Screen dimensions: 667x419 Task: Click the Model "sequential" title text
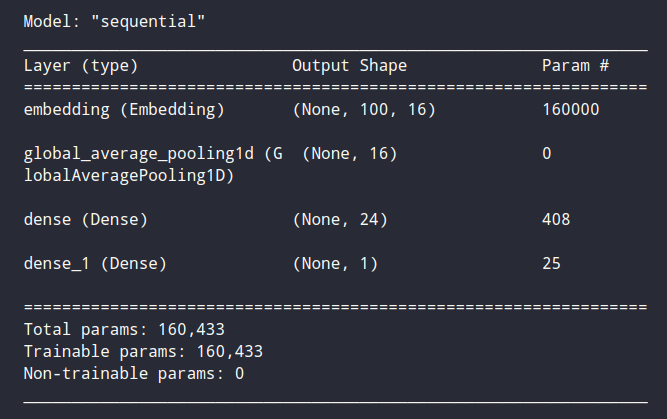tap(114, 20)
